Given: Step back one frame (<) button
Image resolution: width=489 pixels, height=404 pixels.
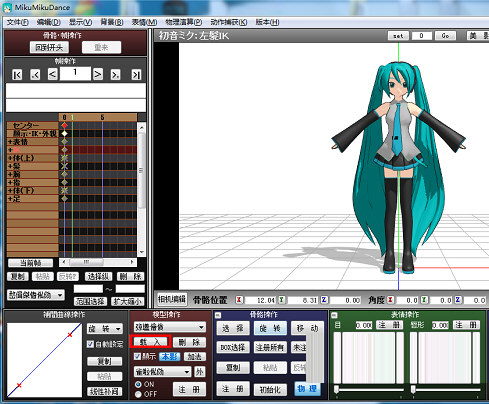Looking at the screenshot, I should [x=52, y=74].
